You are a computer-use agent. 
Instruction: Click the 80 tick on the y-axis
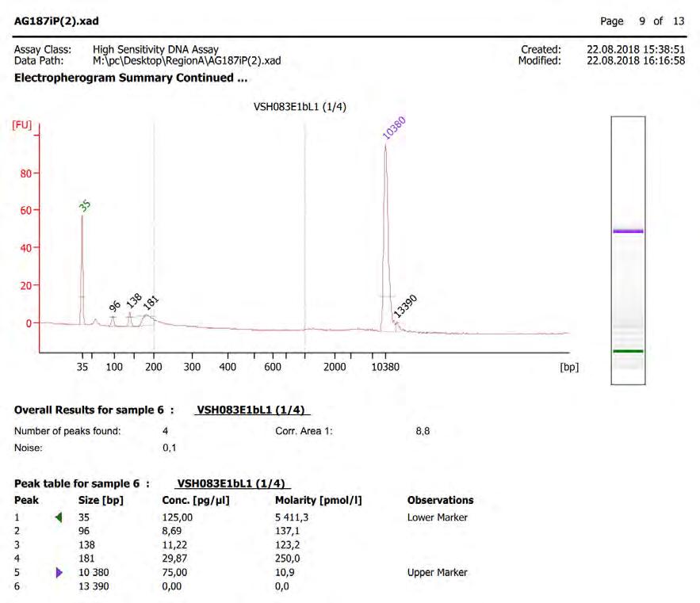26,174
